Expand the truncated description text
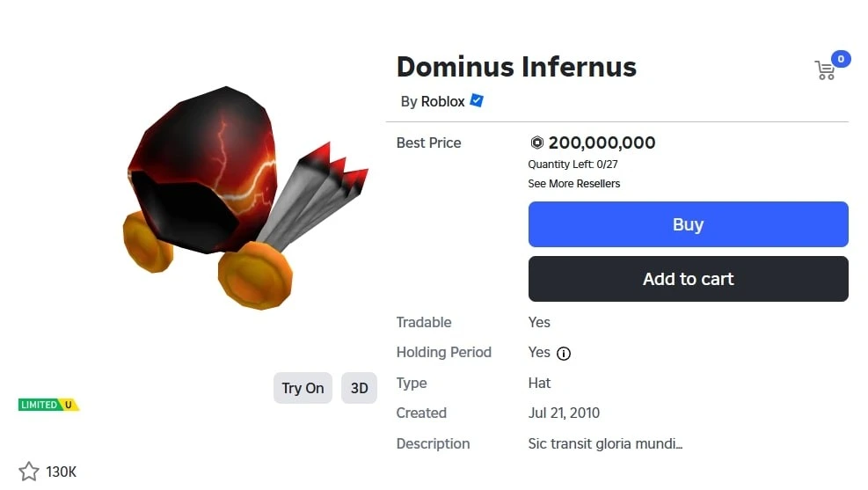Image resolution: width=868 pixels, height=490 pixels. [605, 443]
